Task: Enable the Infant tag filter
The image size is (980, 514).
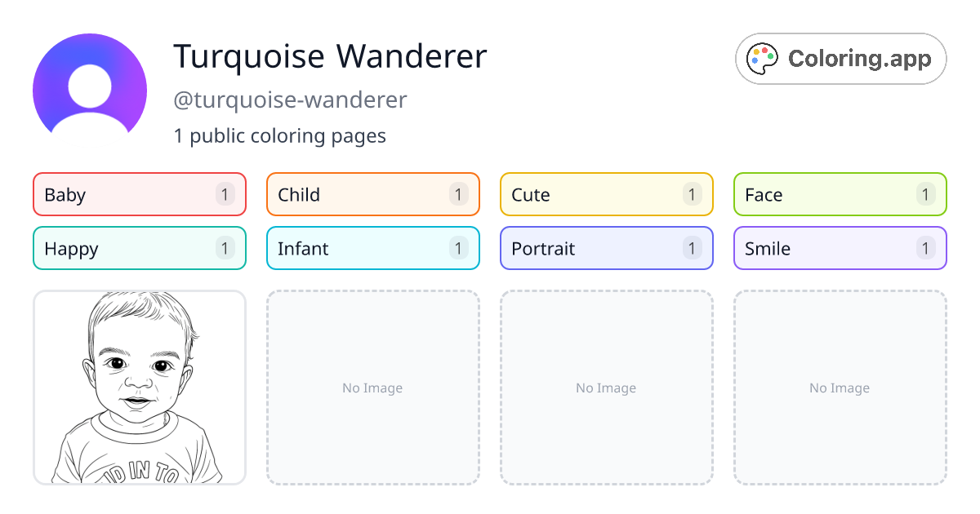Action: click(x=372, y=248)
